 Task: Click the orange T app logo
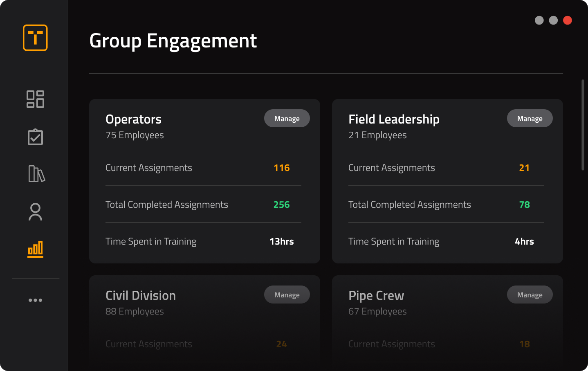35,38
